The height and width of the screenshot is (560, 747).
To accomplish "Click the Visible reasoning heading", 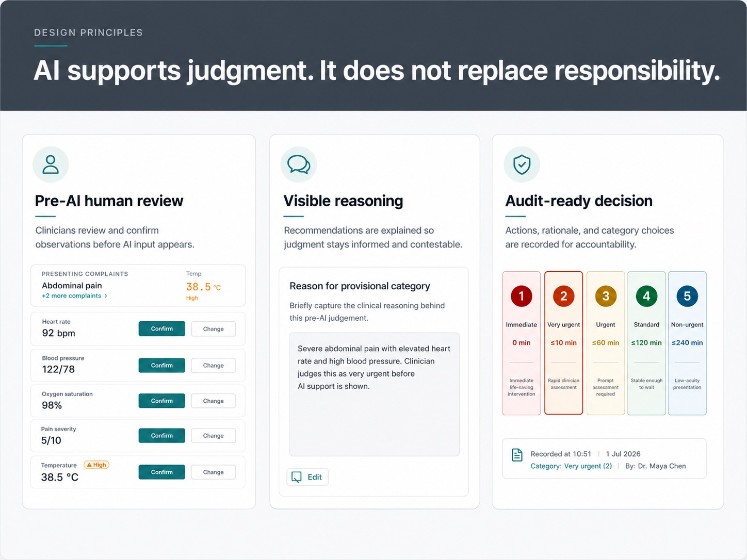I will tap(343, 201).
